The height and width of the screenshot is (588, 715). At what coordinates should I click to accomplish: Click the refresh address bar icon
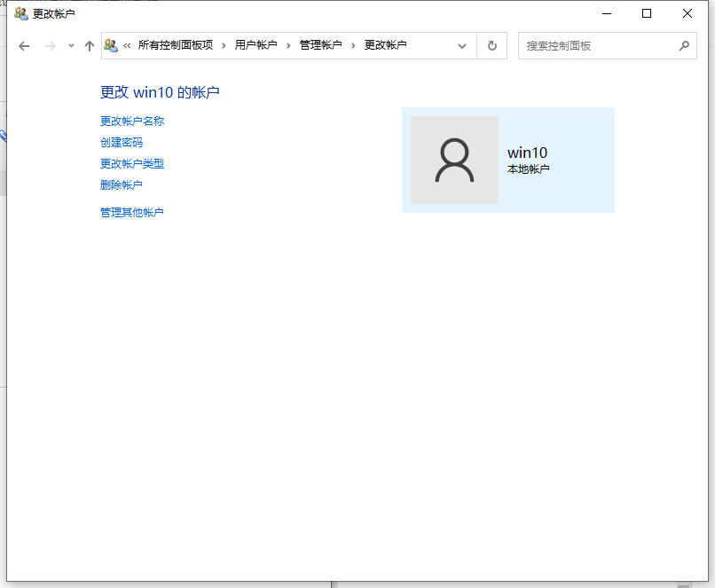pos(491,45)
